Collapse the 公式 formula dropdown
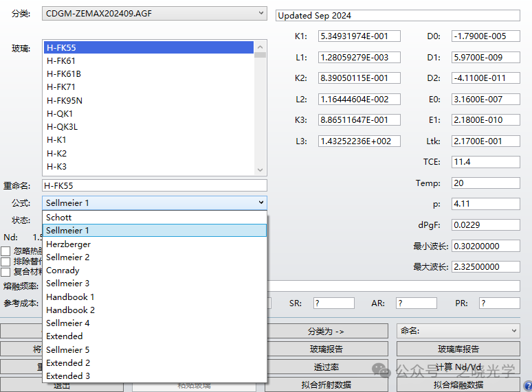Screen dimensions: 532x392 click(261, 203)
